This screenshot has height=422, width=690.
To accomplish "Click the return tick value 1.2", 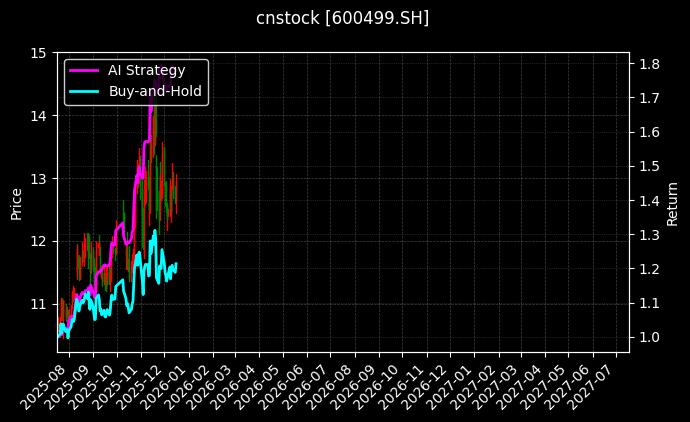I will (650, 269).
